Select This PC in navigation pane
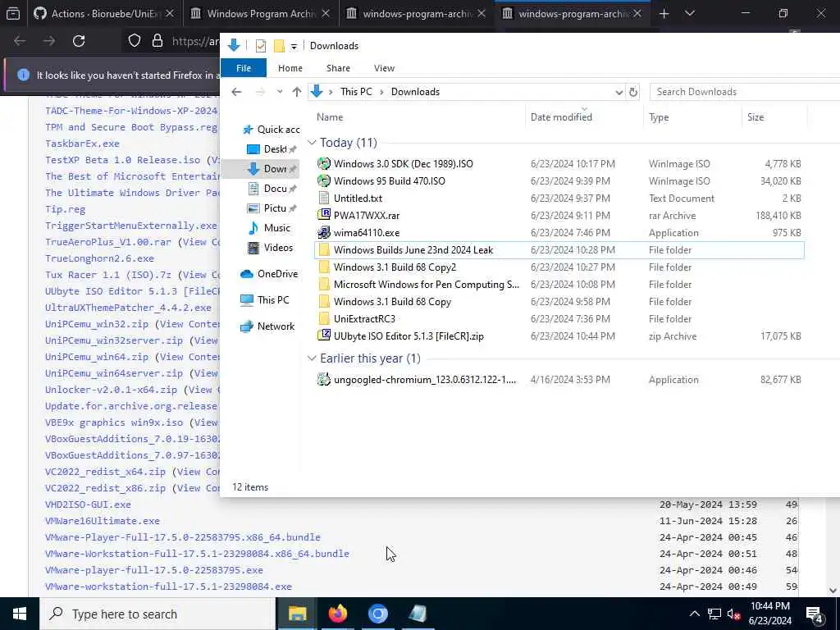 [x=265, y=300]
